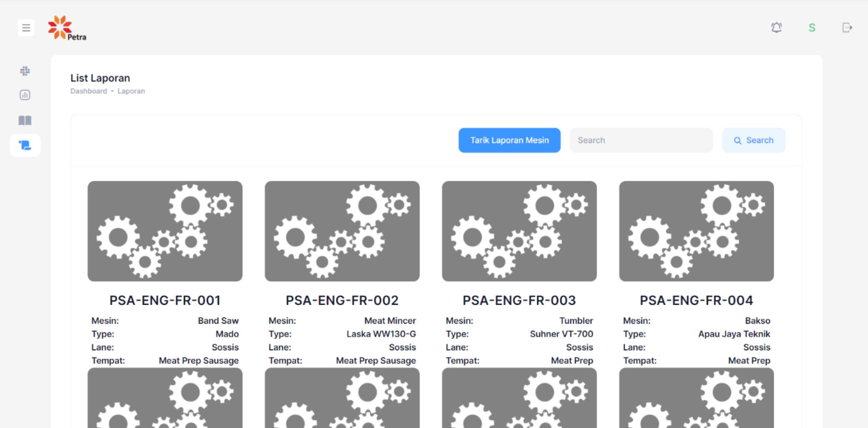Click Tarik Laporan Mesin button
This screenshot has width=868, height=428.
click(509, 140)
